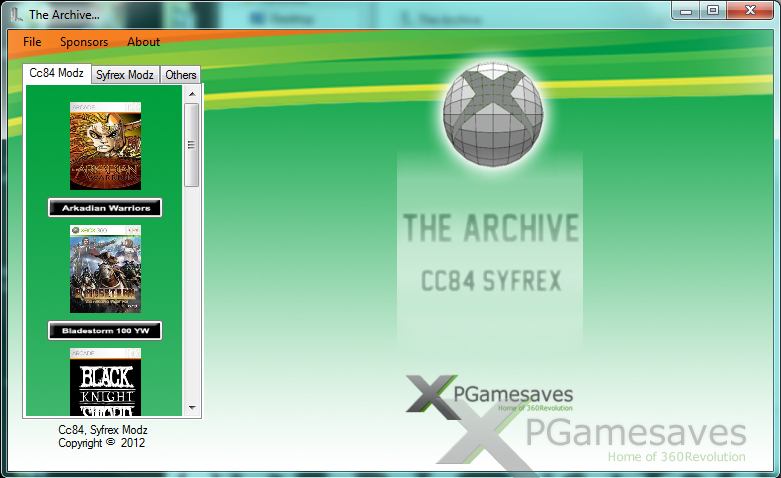Switch to the Syfrex Modz tab
This screenshot has width=781, height=478.
point(125,75)
